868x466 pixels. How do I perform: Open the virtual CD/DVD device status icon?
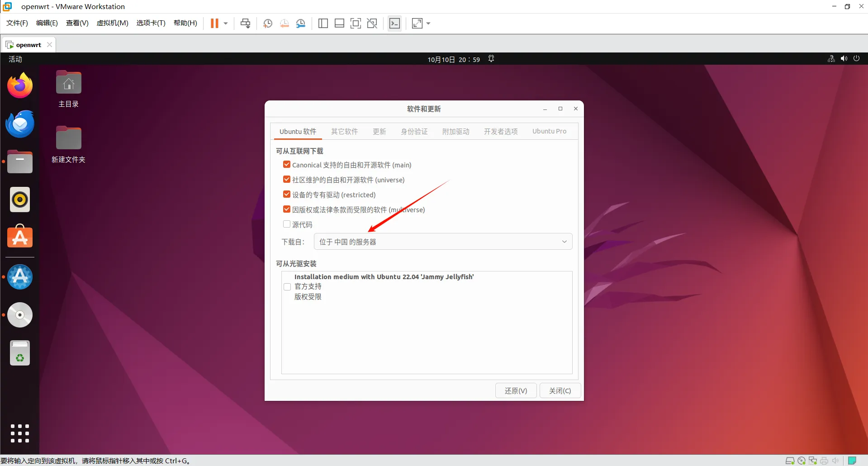point(802,460)
